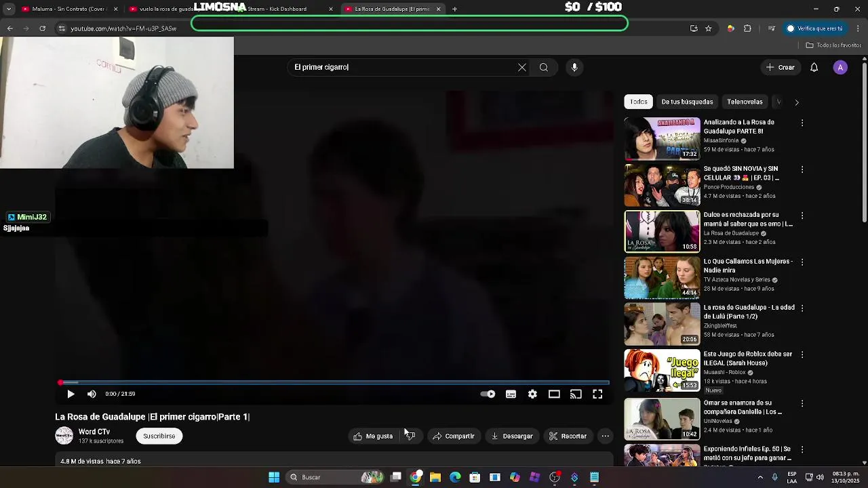Open Word CTv channel name link

click(94, 432)
